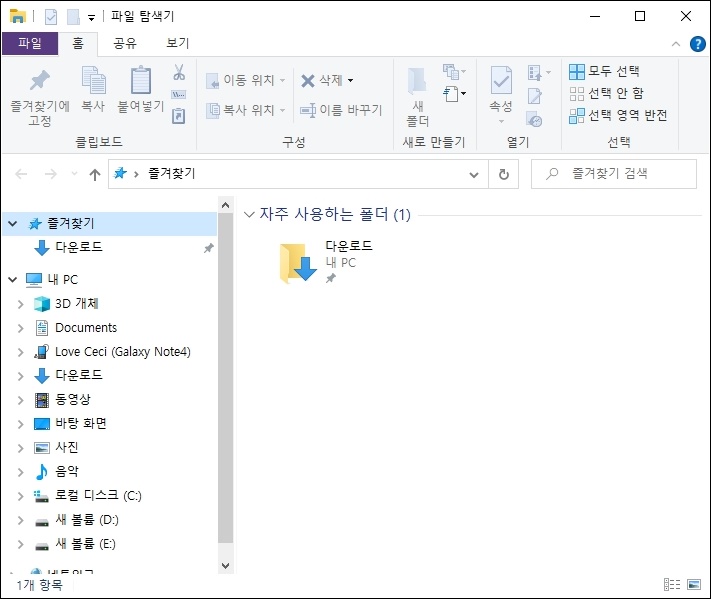Refresh the current folder view
711x599 pixels.
[x=504, y=174]
